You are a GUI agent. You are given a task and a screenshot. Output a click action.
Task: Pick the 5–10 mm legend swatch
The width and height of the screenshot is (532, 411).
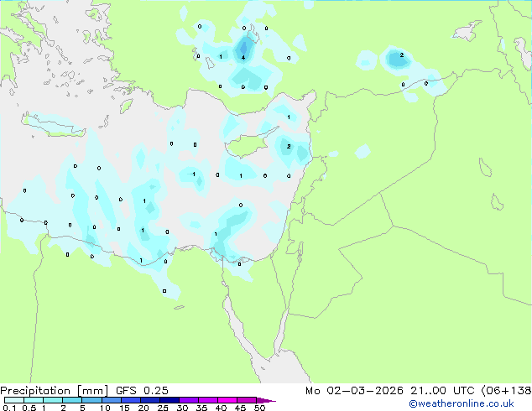click(91, 400)
